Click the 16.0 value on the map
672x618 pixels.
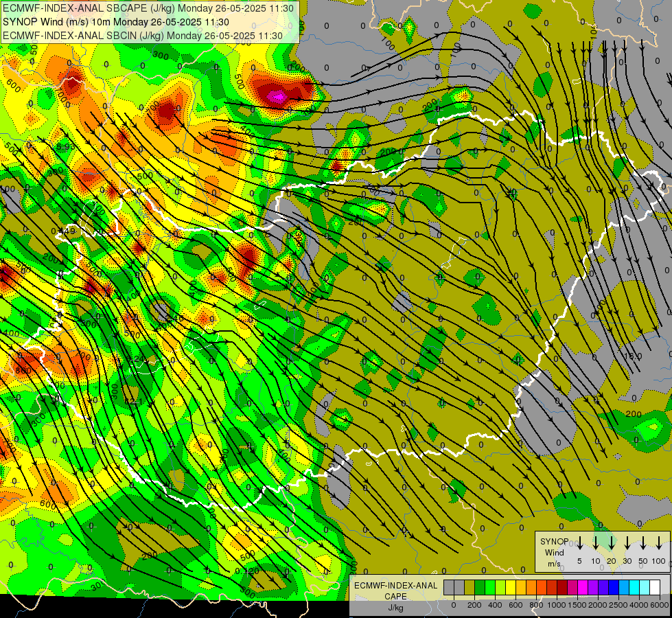coord(633,356)
